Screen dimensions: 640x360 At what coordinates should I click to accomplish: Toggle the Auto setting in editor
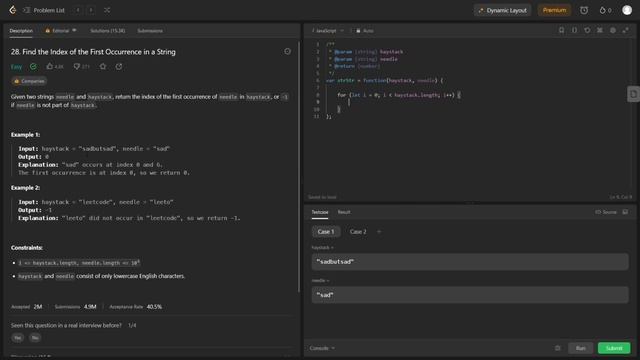point(365,31)
